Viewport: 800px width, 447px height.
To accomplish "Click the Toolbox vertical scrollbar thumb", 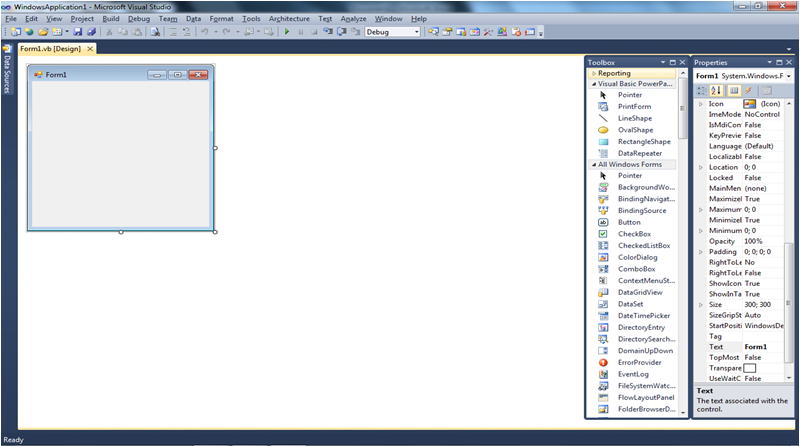I will (683, 109).
